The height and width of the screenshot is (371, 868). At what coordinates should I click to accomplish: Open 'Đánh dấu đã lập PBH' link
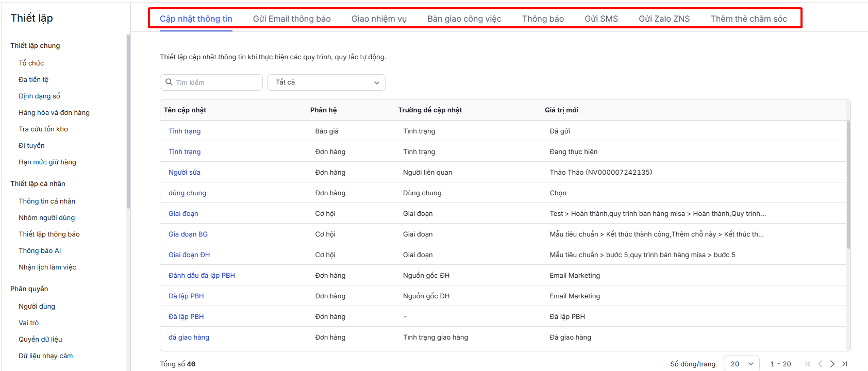coord(202,275)
